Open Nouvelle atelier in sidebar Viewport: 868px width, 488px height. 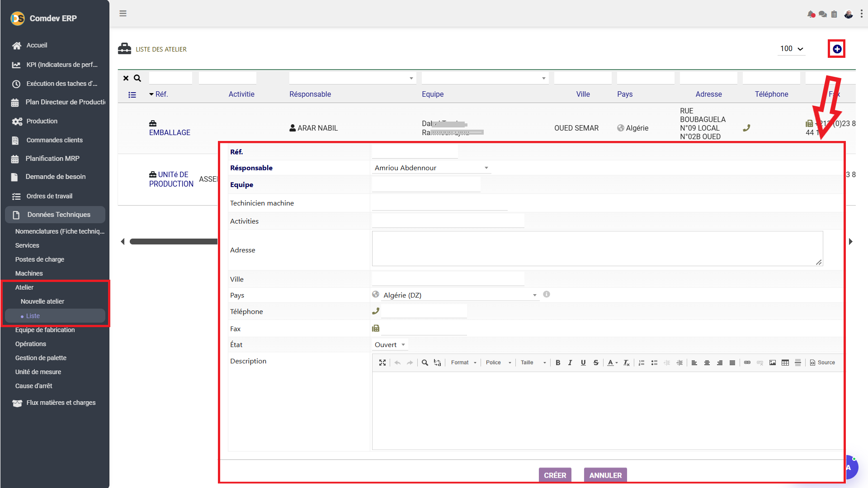(x=42, y=301)
